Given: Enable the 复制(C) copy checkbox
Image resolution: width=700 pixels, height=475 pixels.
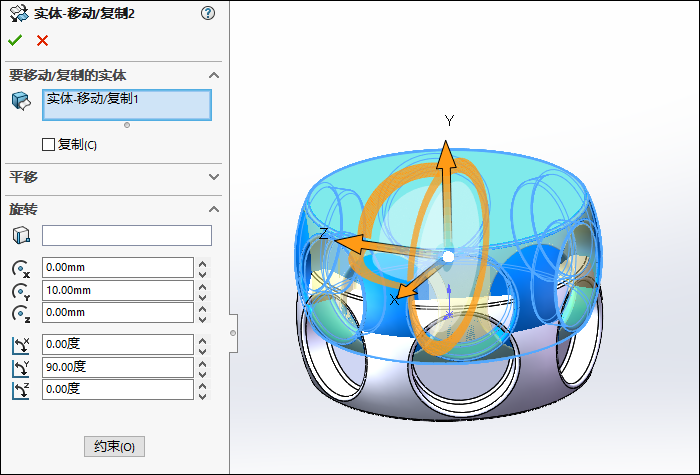Looking at the screenshot, I should (x=48, y=145).
